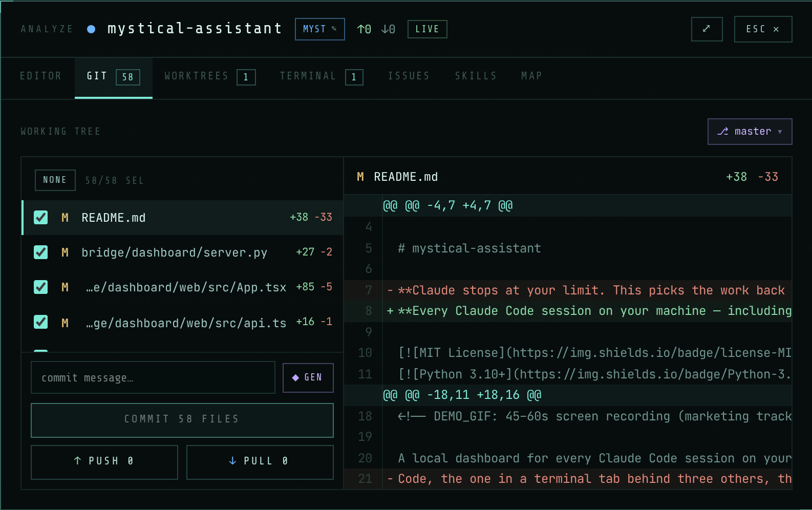812x510 pixels.
Task: Click NONE to deselect all files
Action: click(55, 180)
